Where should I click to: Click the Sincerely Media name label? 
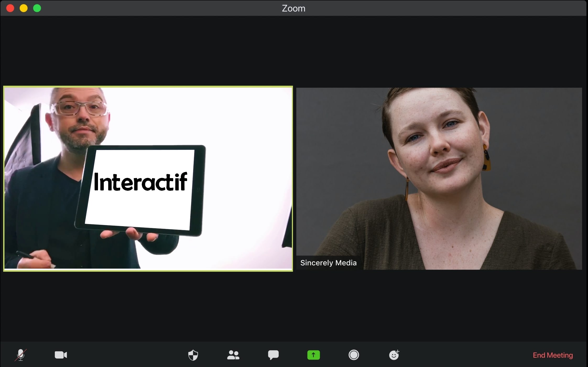tap(328, 263)
